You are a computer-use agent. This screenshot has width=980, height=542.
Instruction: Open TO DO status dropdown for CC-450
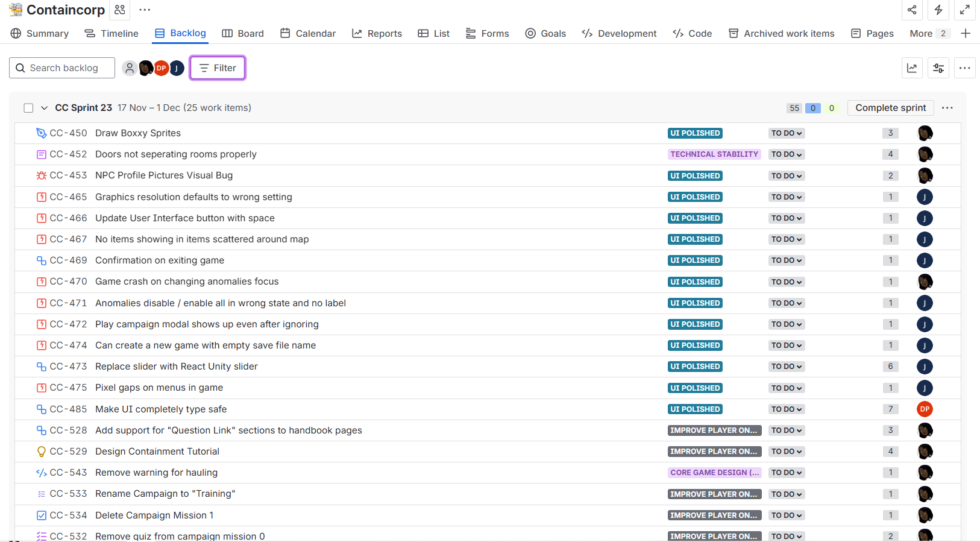pyautogui.click(x=787, y=133)
